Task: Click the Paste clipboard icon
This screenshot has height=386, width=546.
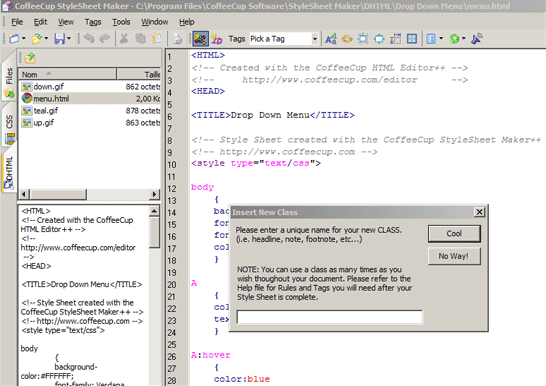Action: (x=157, y=39)
